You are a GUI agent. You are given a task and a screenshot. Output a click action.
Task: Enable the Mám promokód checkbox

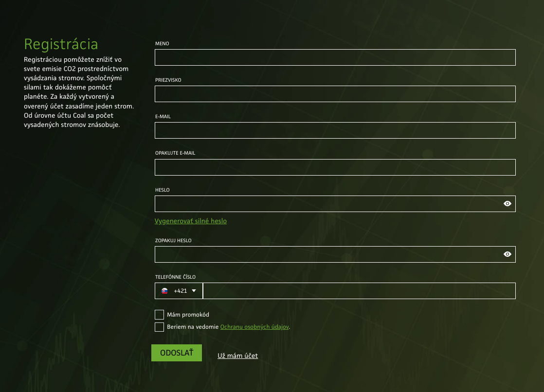[x=159, y=314]
